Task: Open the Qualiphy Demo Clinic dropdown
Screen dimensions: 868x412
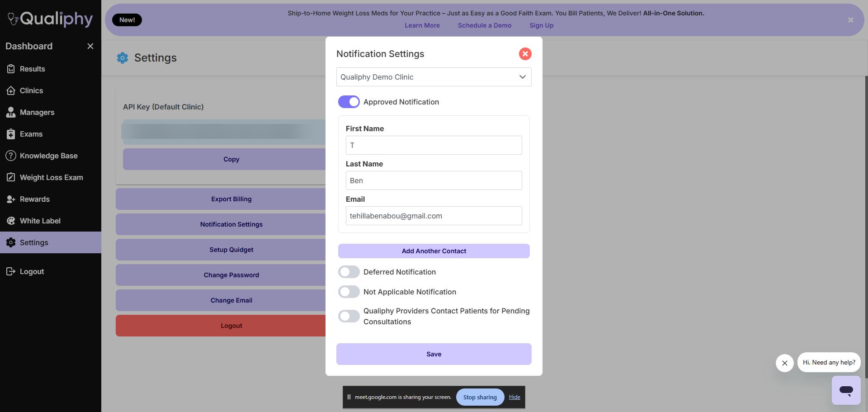Action: 434,77
